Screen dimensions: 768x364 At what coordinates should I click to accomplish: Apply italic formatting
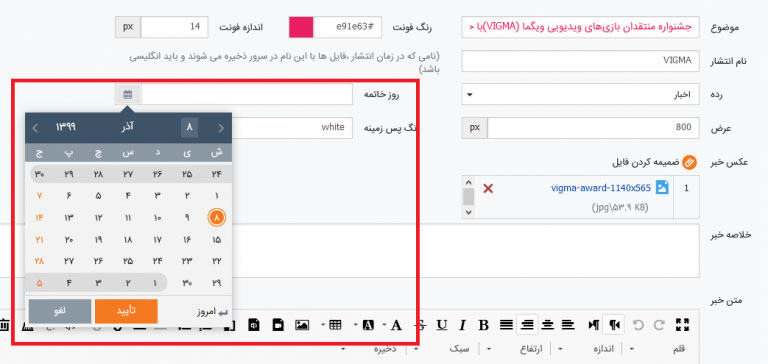(461, 325)
